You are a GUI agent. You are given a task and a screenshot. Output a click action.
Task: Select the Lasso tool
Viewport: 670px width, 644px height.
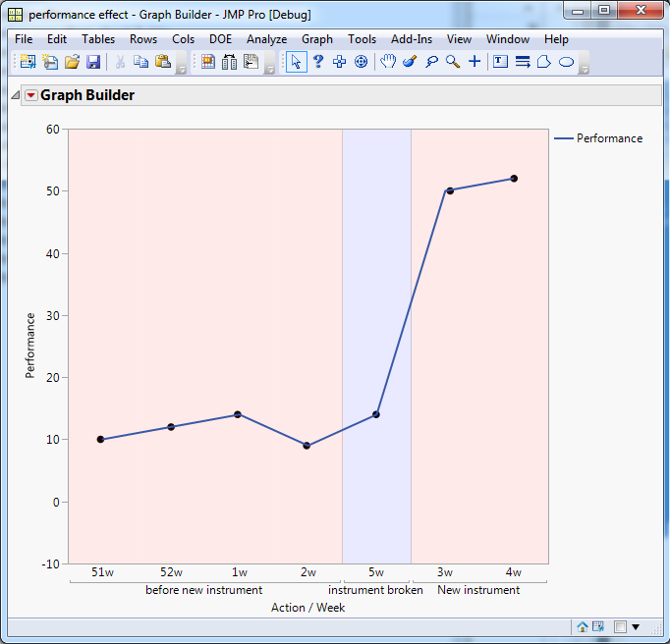tap(431, 62)
